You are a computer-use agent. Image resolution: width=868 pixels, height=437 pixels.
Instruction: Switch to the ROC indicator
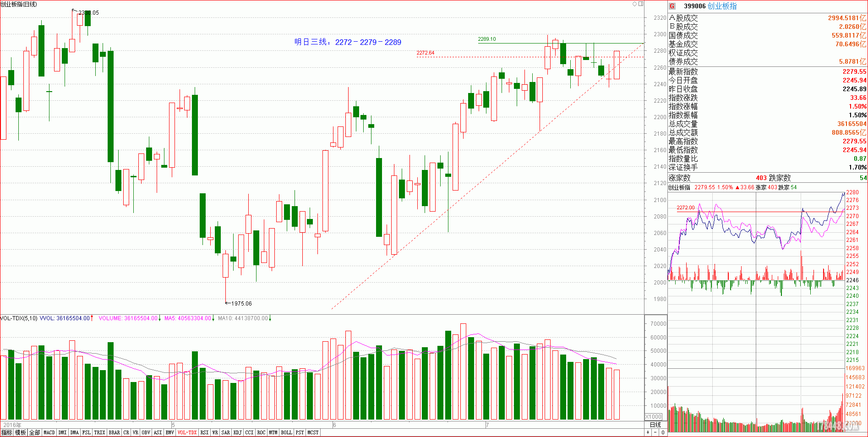[x=261, y=432]
